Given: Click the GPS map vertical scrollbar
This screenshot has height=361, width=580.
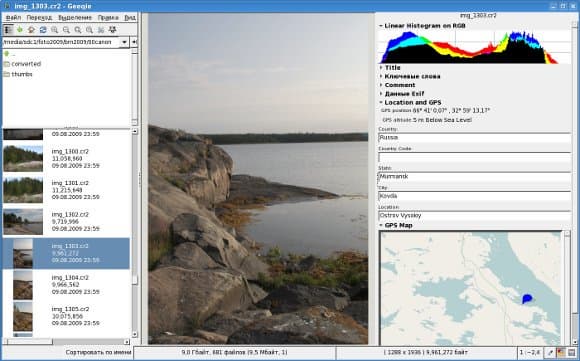Looking at the screenshot, I should click(x=567, y=289).
